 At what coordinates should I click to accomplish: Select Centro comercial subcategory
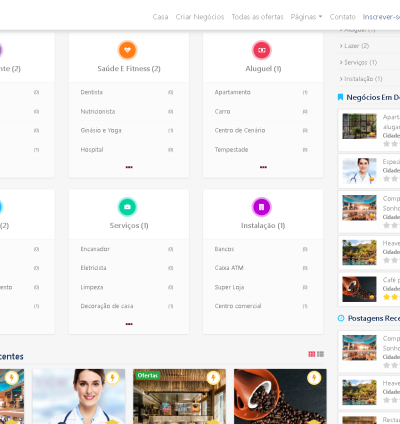(238, 306)
